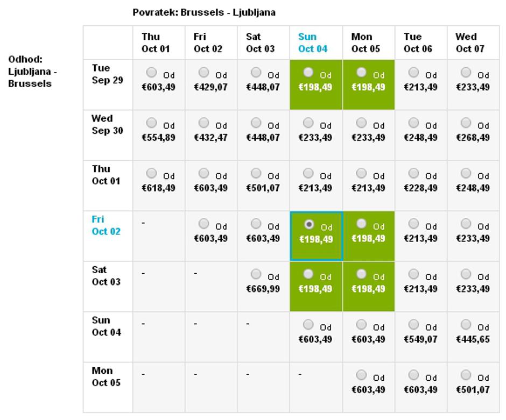Select the €268,49 fare radio button
This screenshot has width=506, height=420.
click(466, 123)
